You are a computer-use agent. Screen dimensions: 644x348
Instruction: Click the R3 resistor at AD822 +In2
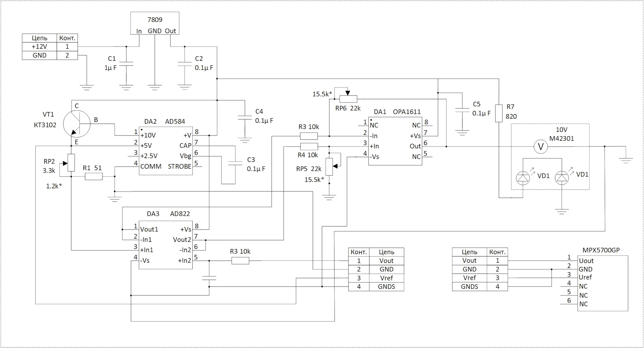(240, 261)
